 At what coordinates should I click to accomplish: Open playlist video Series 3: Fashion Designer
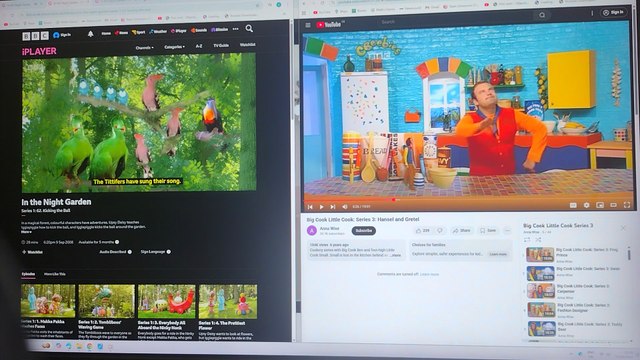click(x=575, y=310)
